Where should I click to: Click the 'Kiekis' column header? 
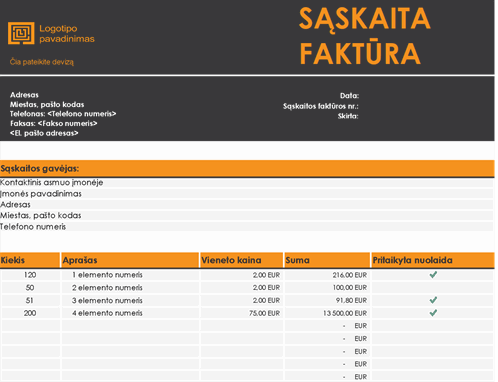[x=30, y=260]
